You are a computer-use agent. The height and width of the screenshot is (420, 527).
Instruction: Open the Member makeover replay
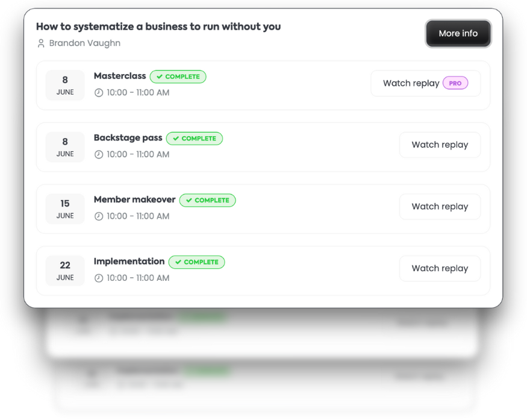pos(440,207)
